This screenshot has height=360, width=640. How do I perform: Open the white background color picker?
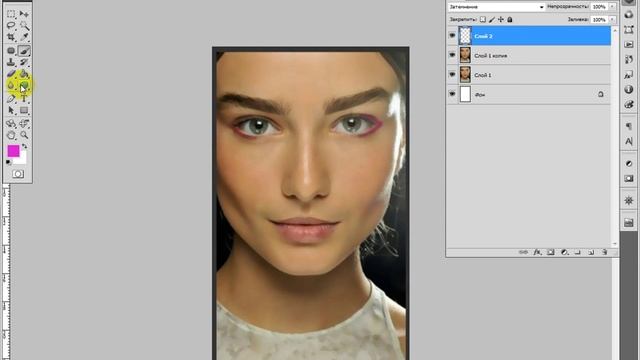[22, 159]
